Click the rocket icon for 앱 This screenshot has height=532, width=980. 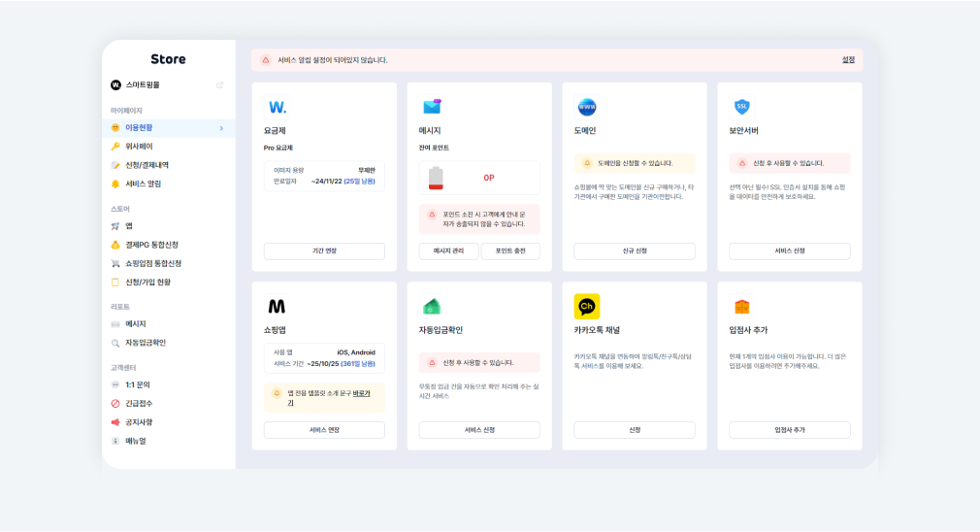[115, 226]
